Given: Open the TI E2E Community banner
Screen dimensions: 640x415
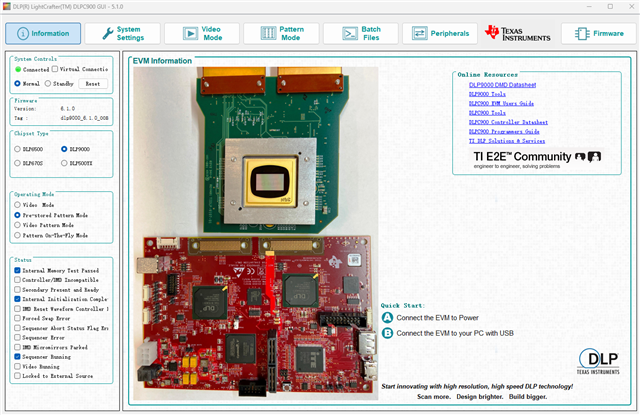Looking at the screenshot, I should point(537,159).
